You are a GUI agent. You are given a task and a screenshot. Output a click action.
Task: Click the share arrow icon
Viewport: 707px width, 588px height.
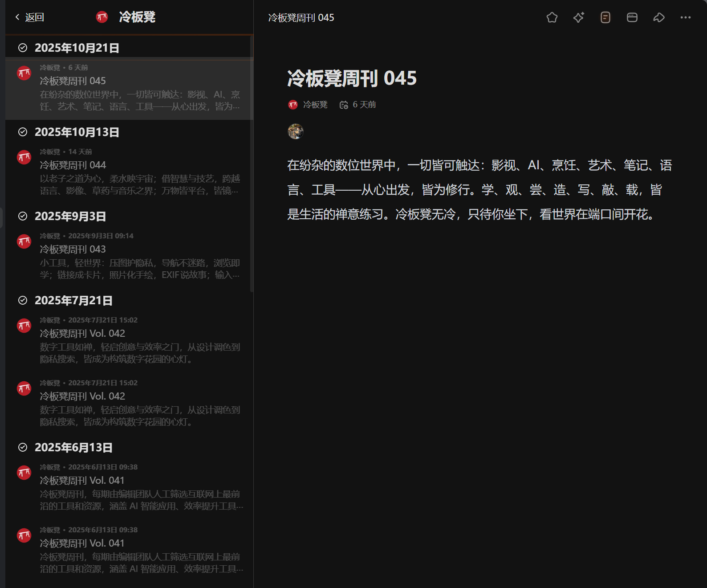[658, 17]
